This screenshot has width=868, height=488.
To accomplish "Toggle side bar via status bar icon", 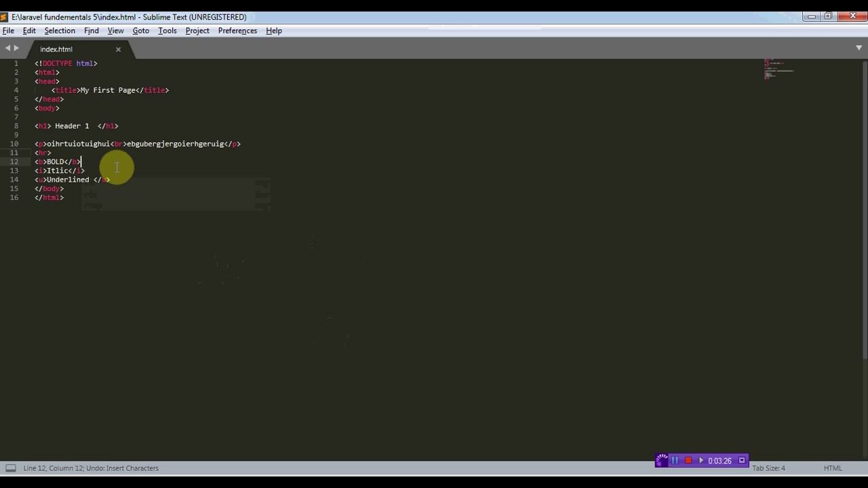I will 11,468.
